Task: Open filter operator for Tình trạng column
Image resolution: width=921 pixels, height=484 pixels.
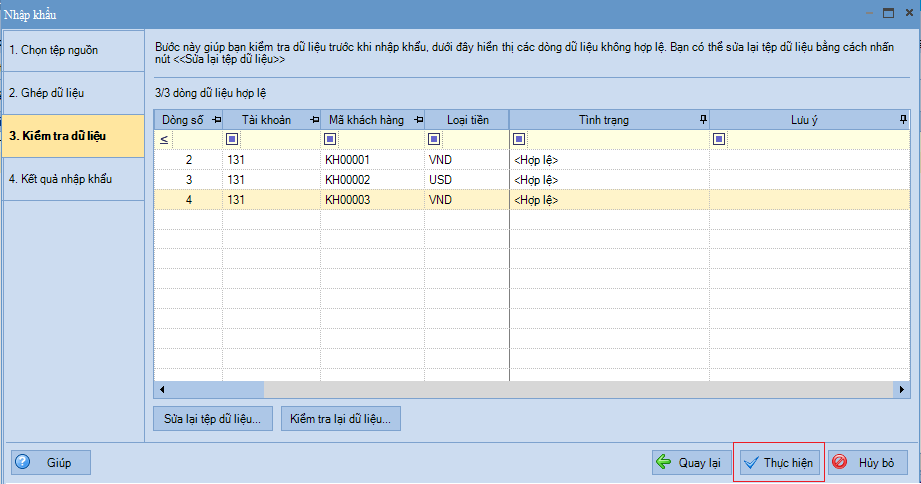Action: [x=519, y=139]
